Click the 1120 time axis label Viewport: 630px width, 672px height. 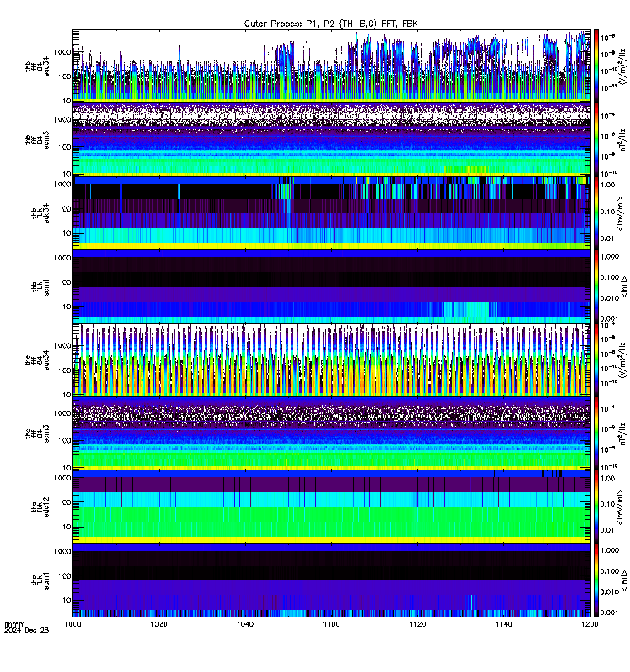pos(417,624)
